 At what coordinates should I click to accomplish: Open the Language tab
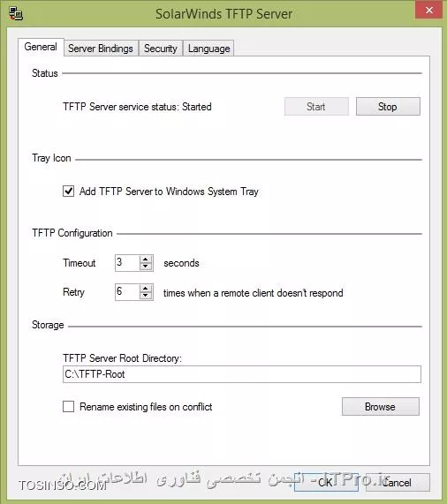(208, 49)
